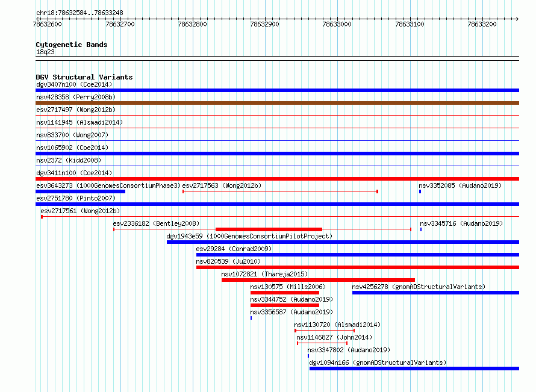Open the nsv1130720 (Alsmadi2014) label
Viewport: 536px width, 392px height.
pyautogui.click(x=337, y=325)
